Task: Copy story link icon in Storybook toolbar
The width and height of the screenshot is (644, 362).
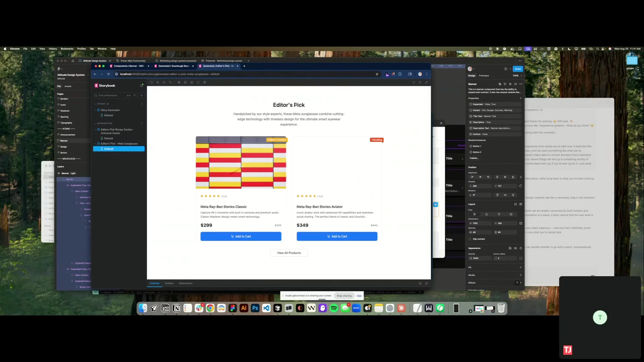Action: pos(426,82)
